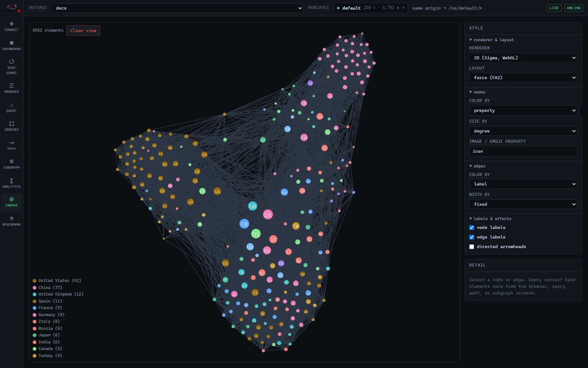
Task: Click the ONLINE status badge
Action: click(574, 8)
